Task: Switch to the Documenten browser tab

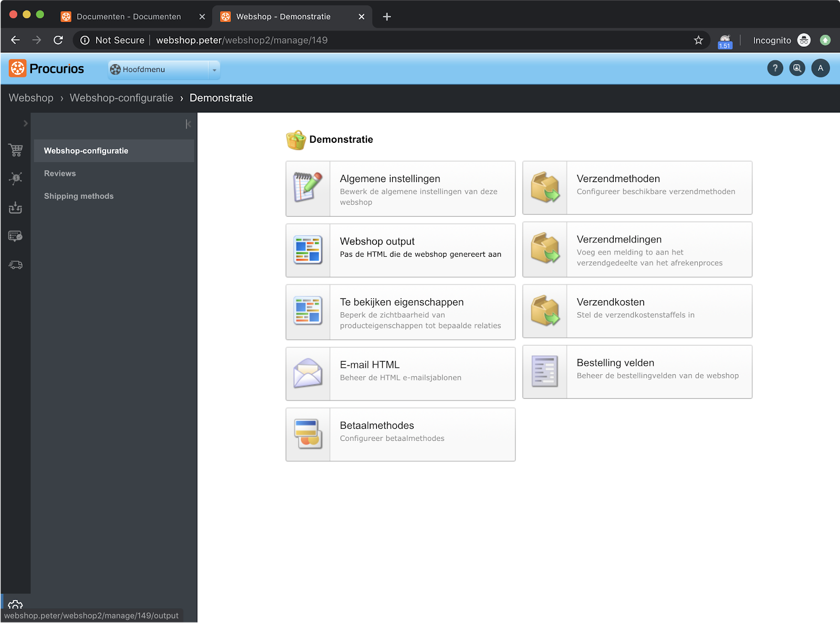Action: 129,17
